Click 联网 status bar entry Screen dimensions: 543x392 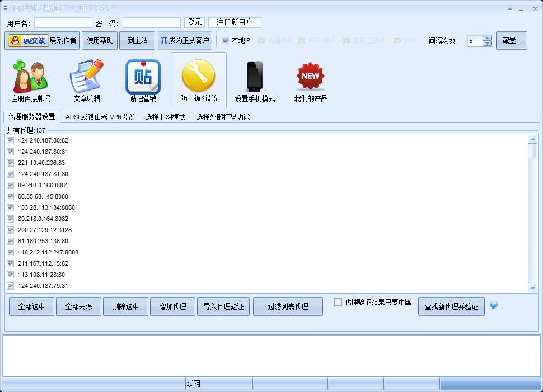click(x=194, y=384)
